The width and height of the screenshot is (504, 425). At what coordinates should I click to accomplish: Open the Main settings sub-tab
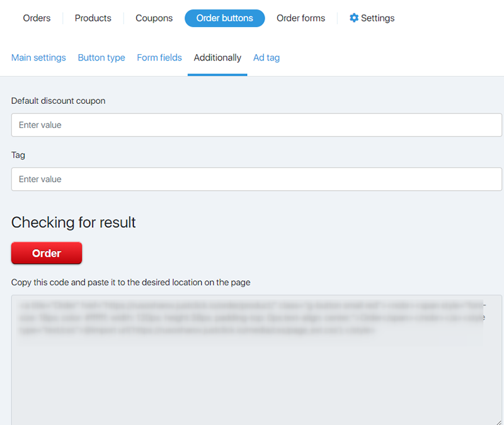[x=38, y=58]
